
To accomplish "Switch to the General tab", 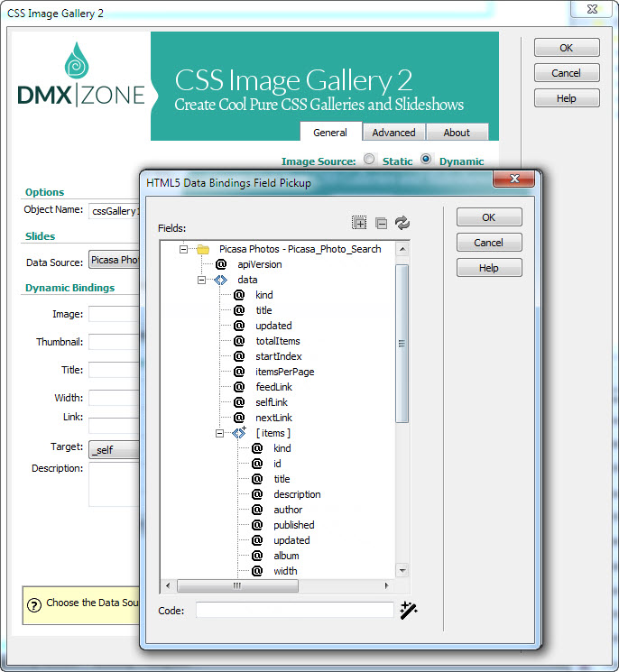I will point(329,133).
